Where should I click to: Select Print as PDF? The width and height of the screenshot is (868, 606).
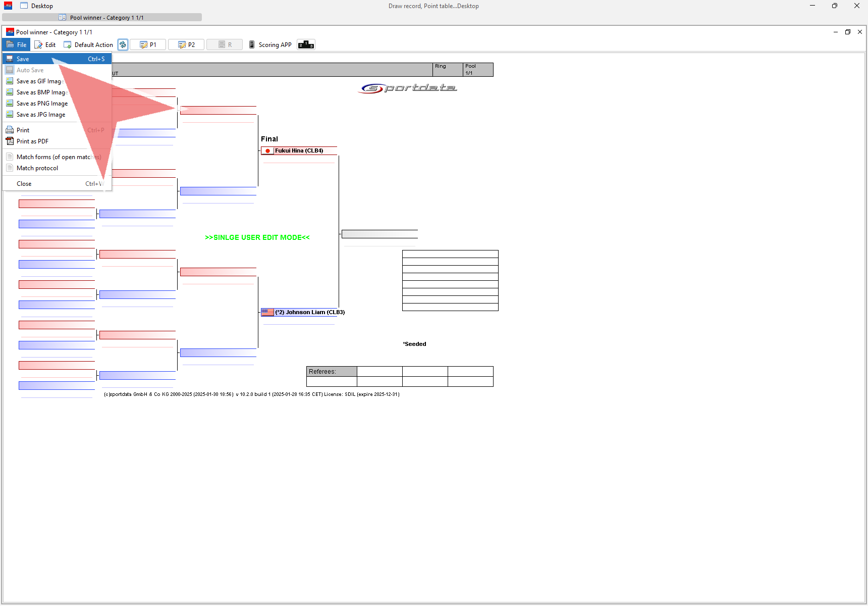tap(57, 141)
